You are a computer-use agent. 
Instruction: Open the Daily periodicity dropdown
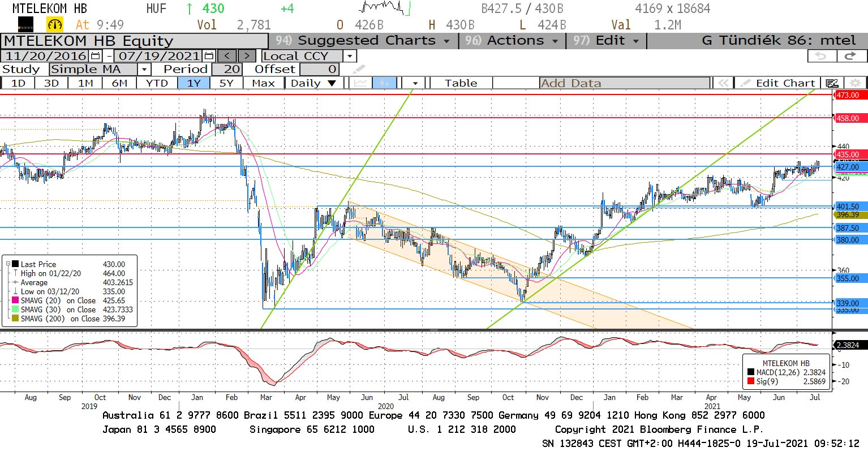(x=313, y=83)
